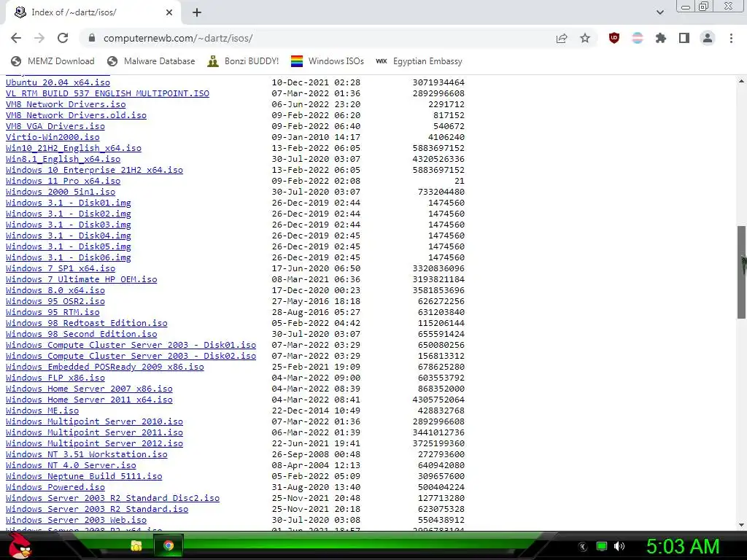Open Windows_98_Redtoast_Edition.iso link
747x560 pixels.
coord(87,323)
